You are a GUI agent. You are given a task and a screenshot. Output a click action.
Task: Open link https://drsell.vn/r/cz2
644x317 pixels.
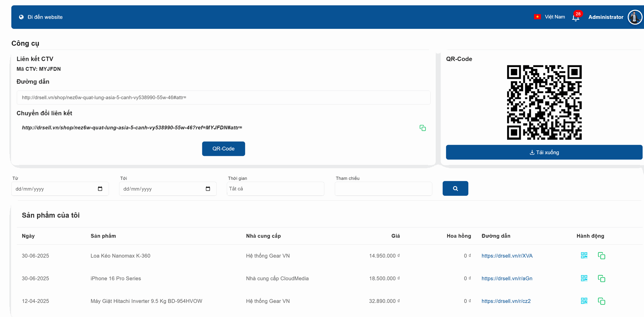[x=506, y=301]
